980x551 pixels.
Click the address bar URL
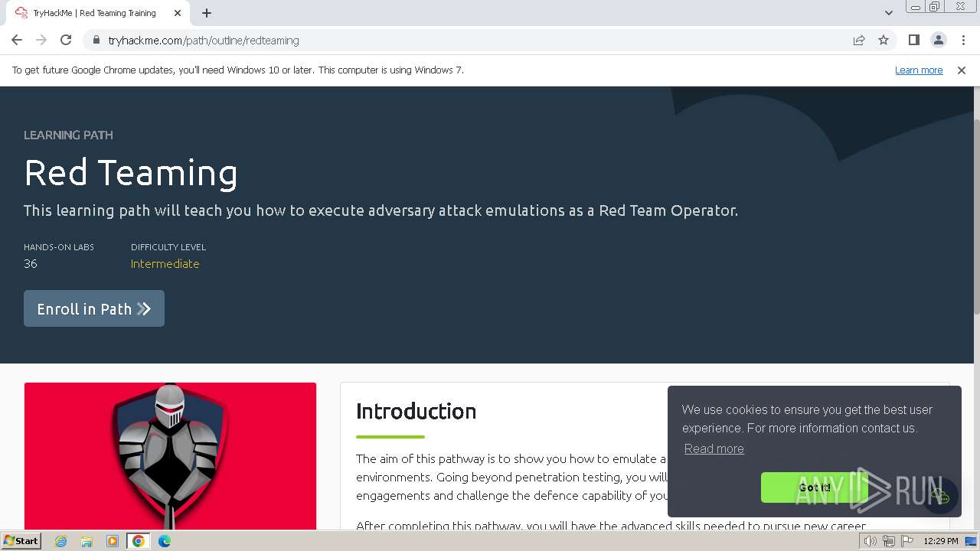pyautogui.click(x=204, y=40)
